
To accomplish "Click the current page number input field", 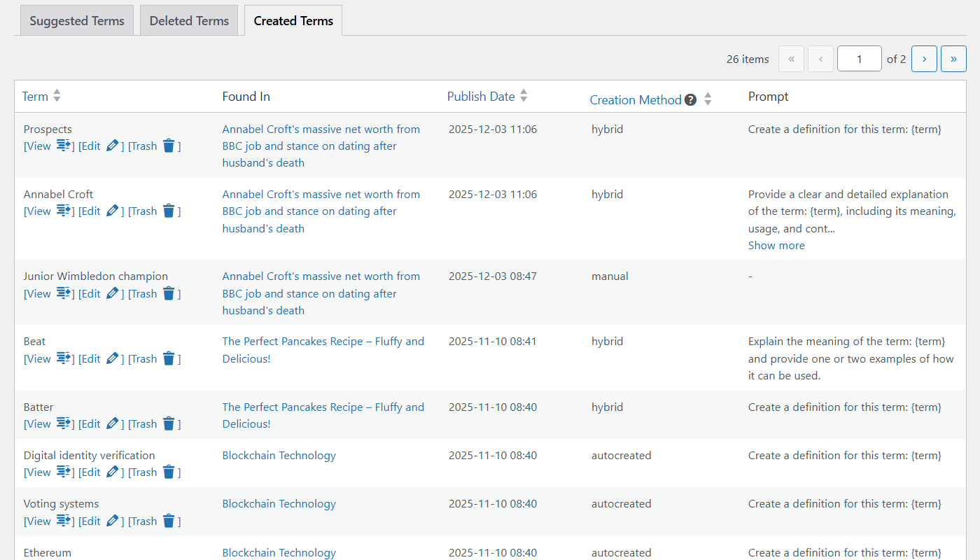I will [859, 59].
